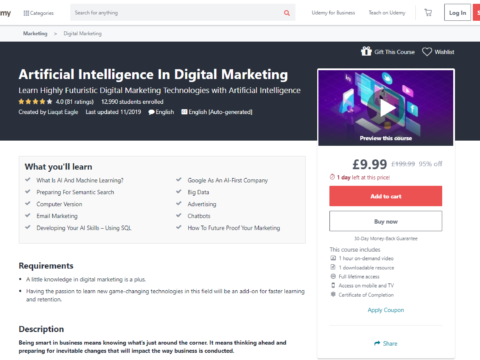Click the Gift This Course icon
This screenshot has width=480, height=360.
coord(366,51)
